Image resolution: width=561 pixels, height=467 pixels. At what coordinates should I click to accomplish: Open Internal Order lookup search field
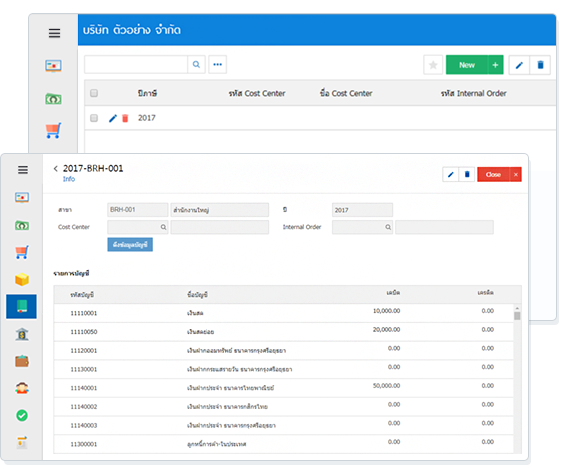[362, 227]
